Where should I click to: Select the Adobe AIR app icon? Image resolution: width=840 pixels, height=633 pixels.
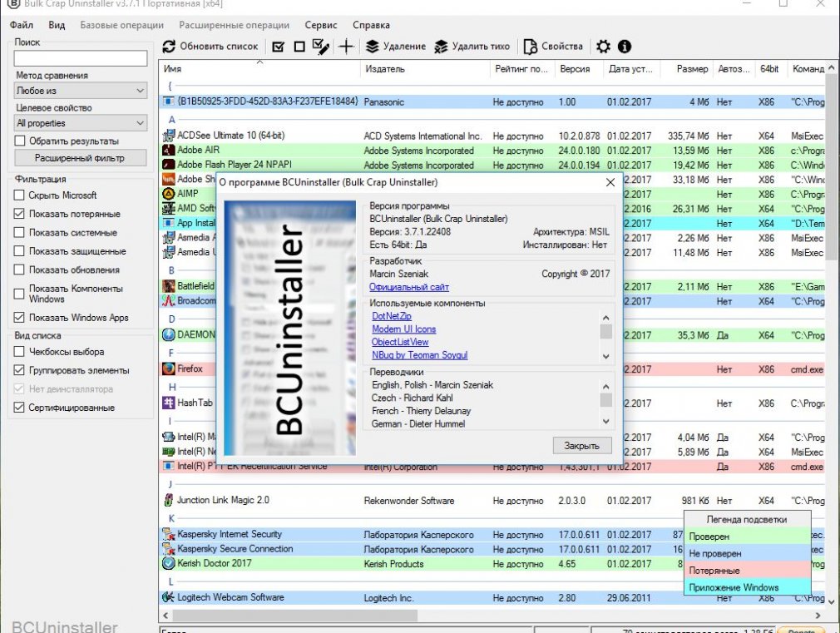click(169, 150)
